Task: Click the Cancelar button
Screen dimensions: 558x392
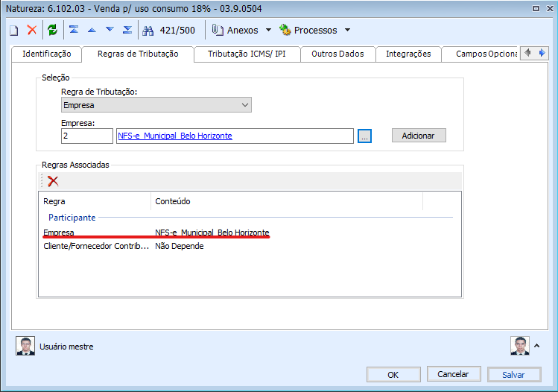Action: (x=454, y=374)
